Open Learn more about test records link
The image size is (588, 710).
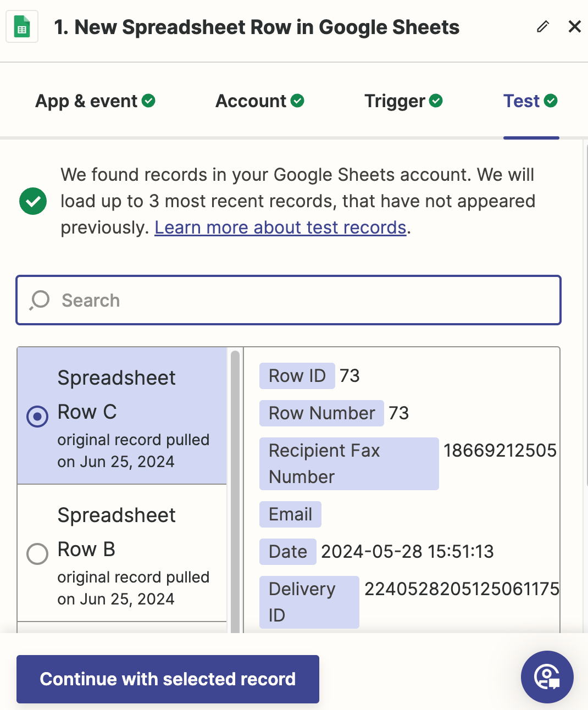280,228
